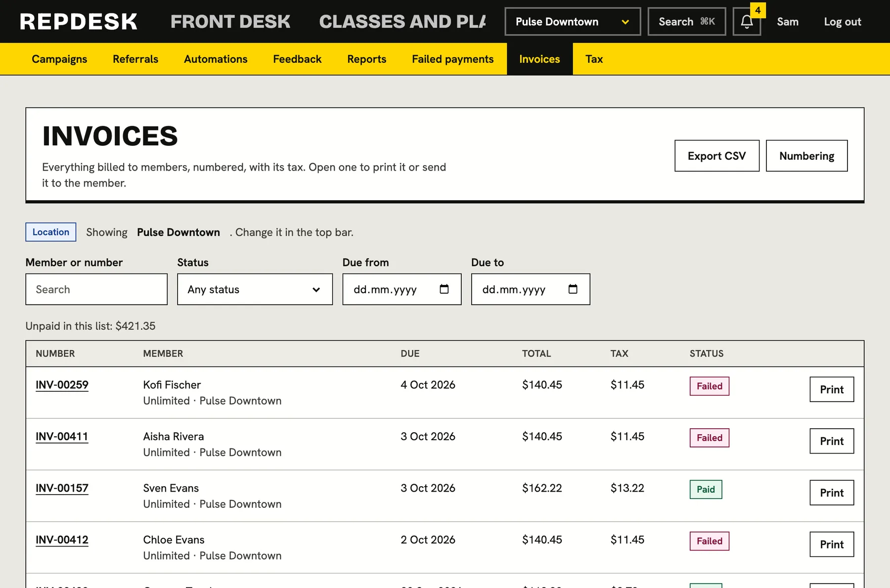Go to Failed payments tab

pos(453,59)
